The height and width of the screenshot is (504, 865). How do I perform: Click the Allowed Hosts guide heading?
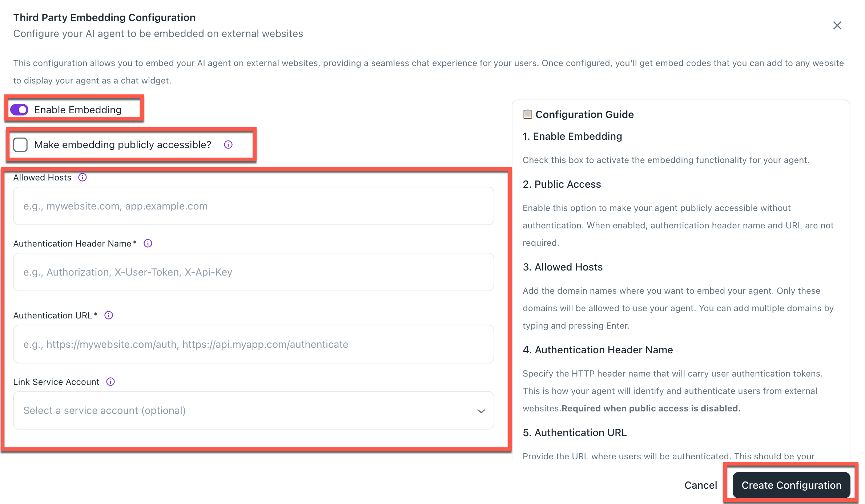point(563,267)
